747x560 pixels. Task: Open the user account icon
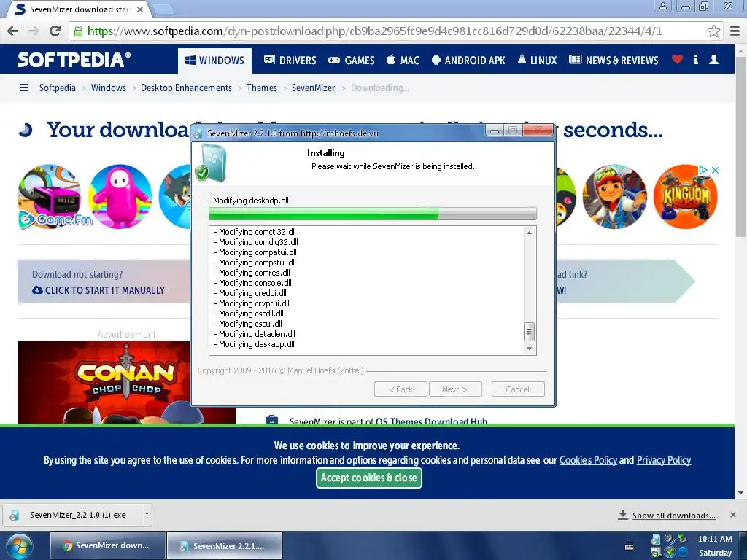(x=713, y=60)
